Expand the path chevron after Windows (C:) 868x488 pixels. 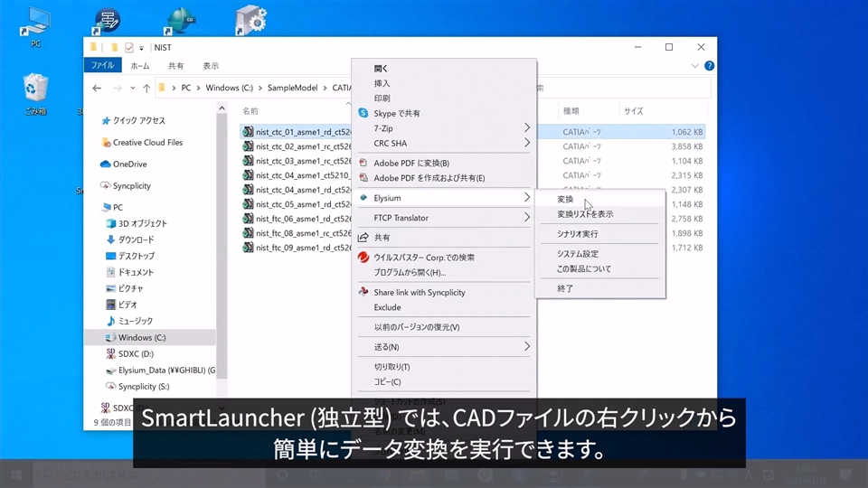pyautogui.click(x=260, y=88)
